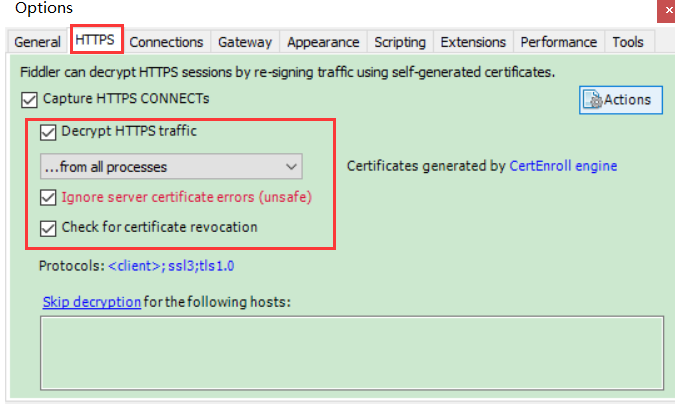Switch to the Connections tab
Viewport: 675px width, 404px height.
(166, 42)
